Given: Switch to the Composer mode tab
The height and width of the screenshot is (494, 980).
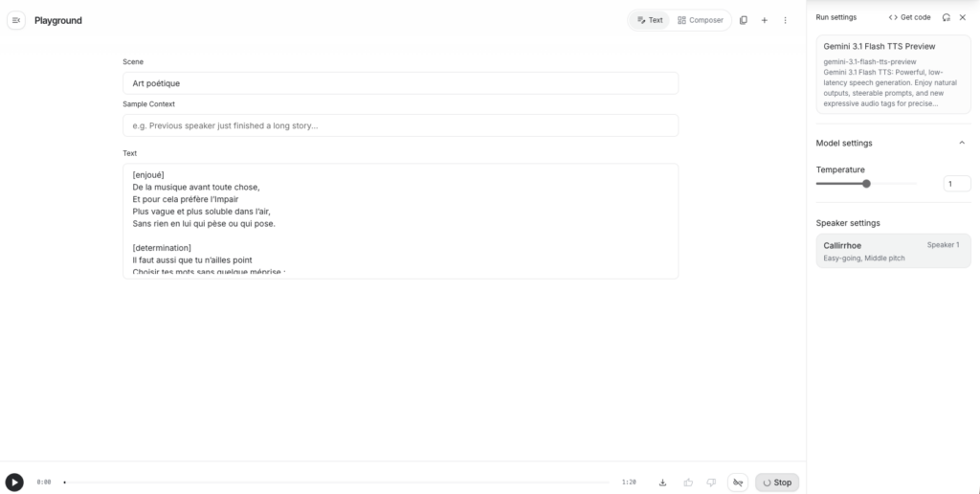Looking at the screenshot, I should click(701, 20).
